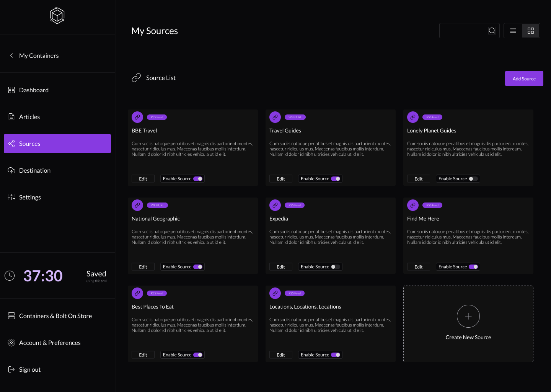Click the Source List chain icon
551x392 pixels.
pos(136,77)
